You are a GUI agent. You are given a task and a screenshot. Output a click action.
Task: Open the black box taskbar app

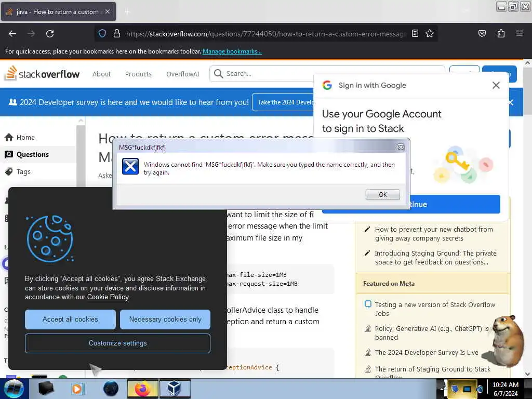tap(46, 389)
